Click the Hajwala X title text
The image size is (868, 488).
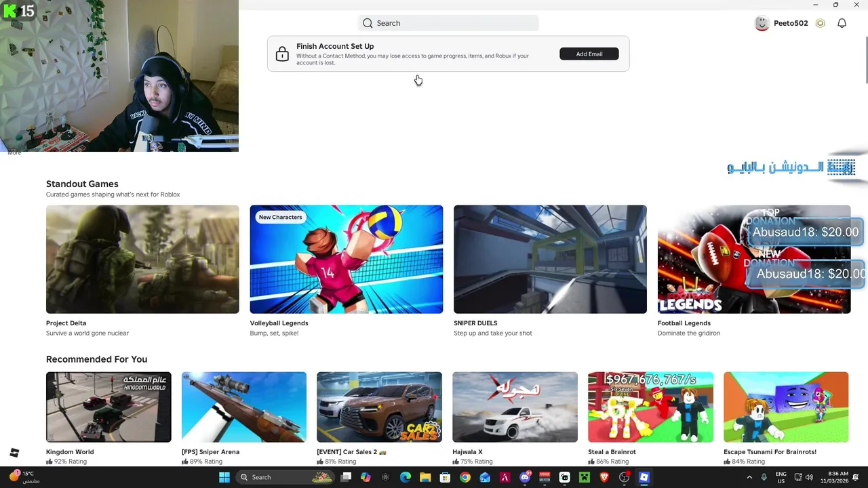point(467,452)
